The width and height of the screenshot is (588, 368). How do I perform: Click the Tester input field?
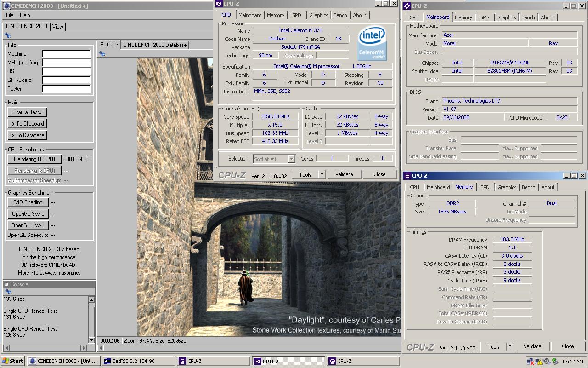(67, 89)
